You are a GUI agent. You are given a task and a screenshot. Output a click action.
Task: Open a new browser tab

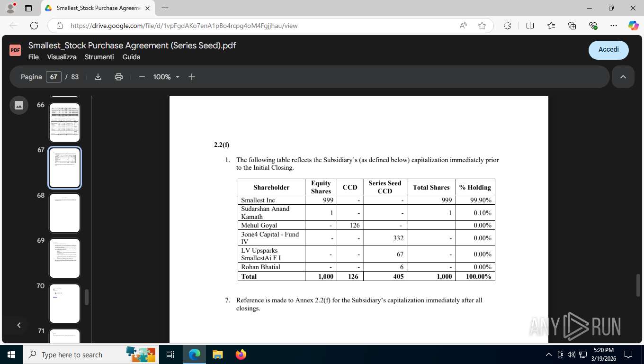tap(165, 8)
